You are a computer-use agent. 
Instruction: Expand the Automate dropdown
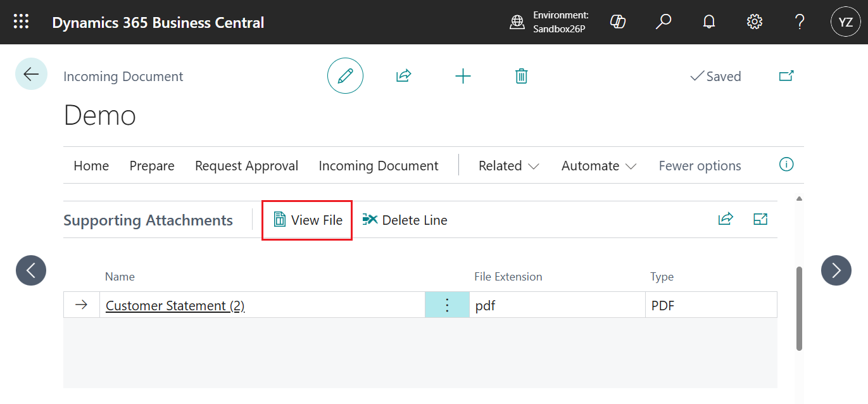click(x=598, y=165)
